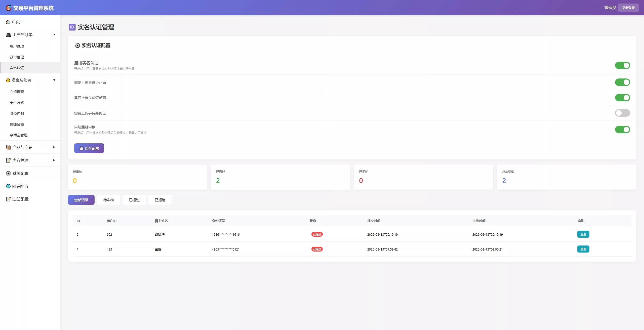644x330 pixels.
Task: Click the 用户与订单 people icon
Action: click(8, 35)
